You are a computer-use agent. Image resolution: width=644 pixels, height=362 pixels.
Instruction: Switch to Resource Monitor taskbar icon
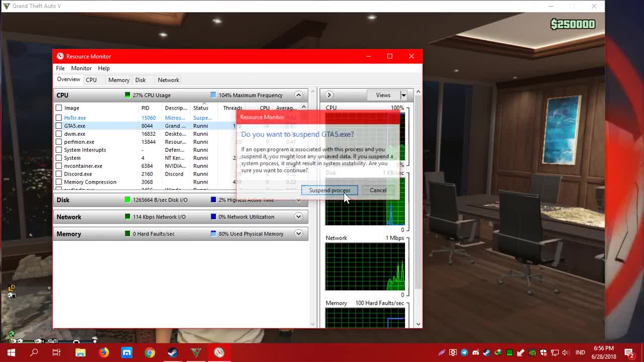pyautogui.click(x=219, y=352)
